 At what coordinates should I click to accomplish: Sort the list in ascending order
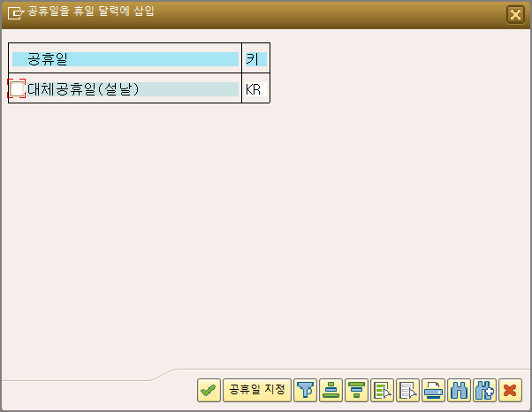click(331, 390)
